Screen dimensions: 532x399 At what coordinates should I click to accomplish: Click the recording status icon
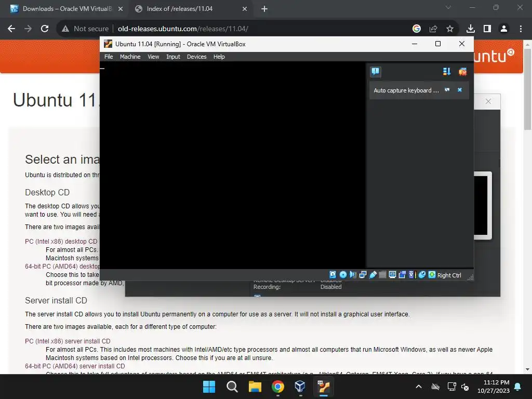[402, 275]
